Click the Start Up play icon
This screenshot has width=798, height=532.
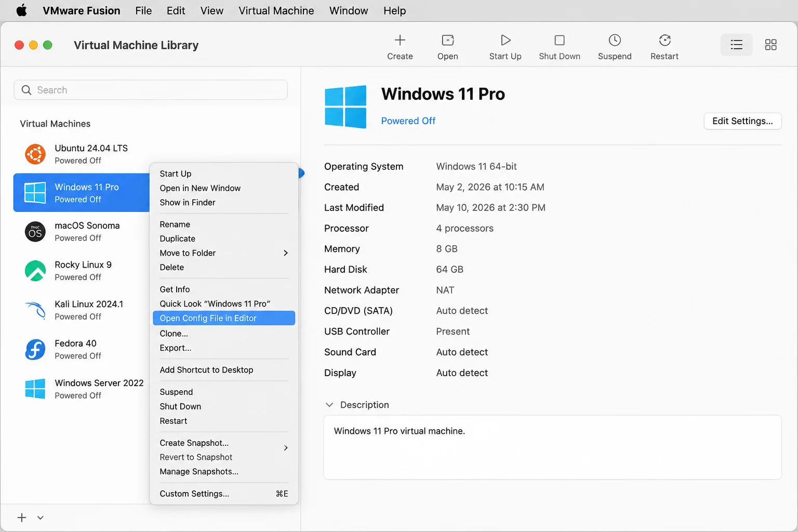[x=505, y=40]
